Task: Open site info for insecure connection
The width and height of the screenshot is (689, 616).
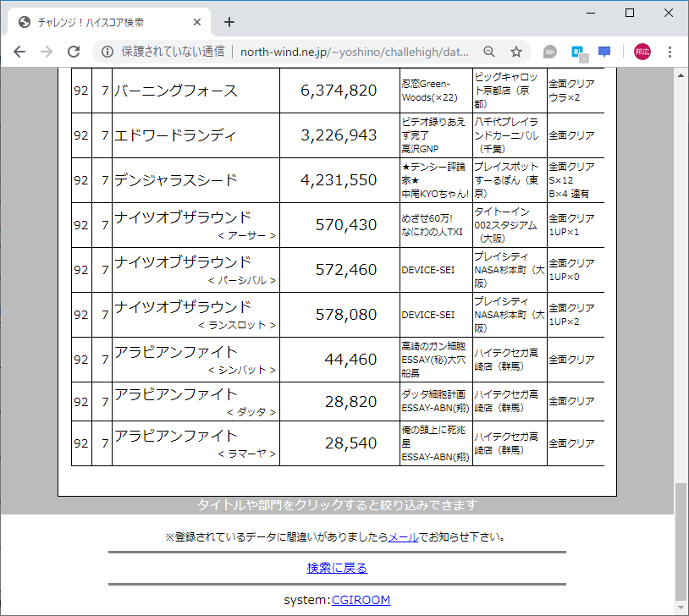Action: tap(107, 52)
